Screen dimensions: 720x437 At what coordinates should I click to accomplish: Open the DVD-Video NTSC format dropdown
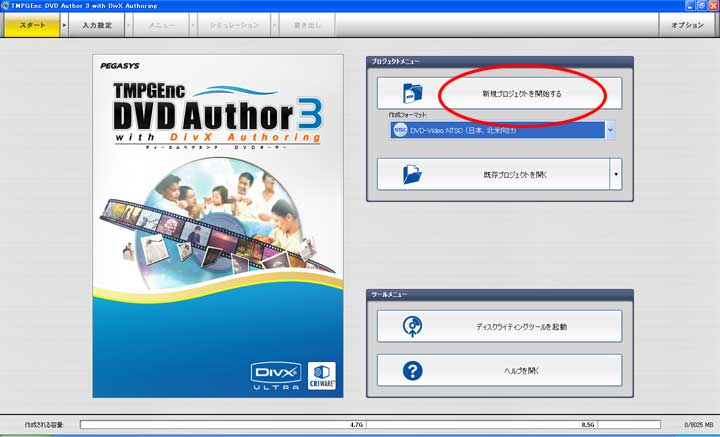(x=610, y=130)
